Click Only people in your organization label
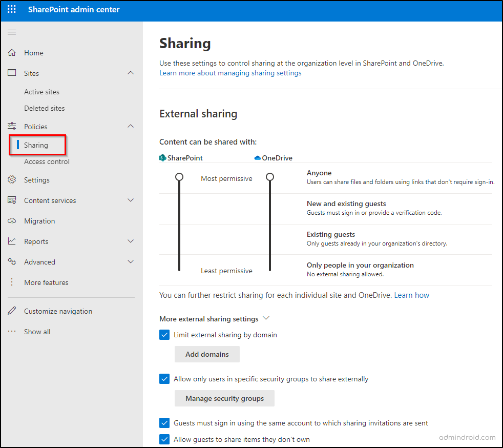Viewport: 503px width, 448px height. (360, 265)
